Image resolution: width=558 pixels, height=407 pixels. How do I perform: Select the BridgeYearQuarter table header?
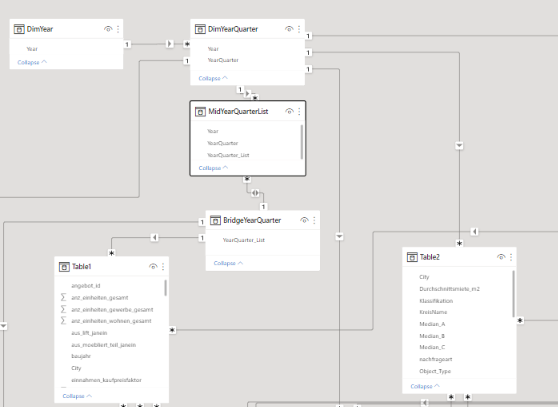(x=263, y=221)
